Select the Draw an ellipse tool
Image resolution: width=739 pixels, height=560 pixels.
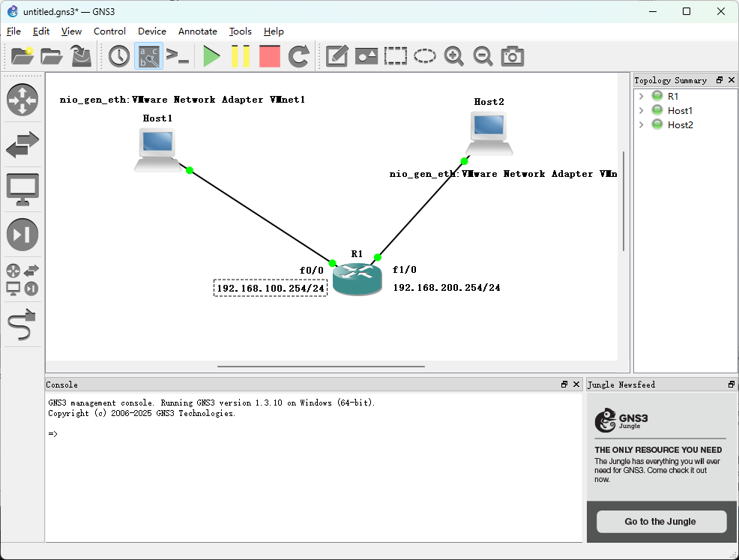pos(425,56)
